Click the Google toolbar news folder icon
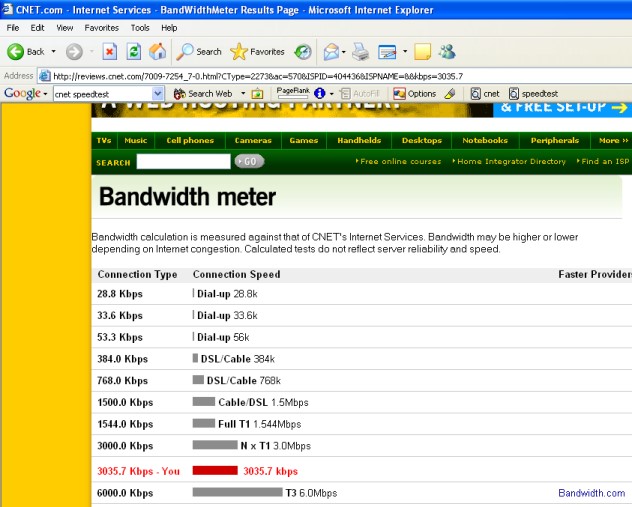 (257, 94)
